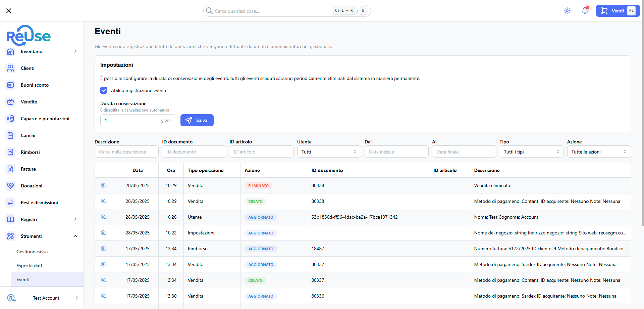Click the Caparre e prenotazioni coin icon
This screenshot has width=644, height=309.
[11, 119]
